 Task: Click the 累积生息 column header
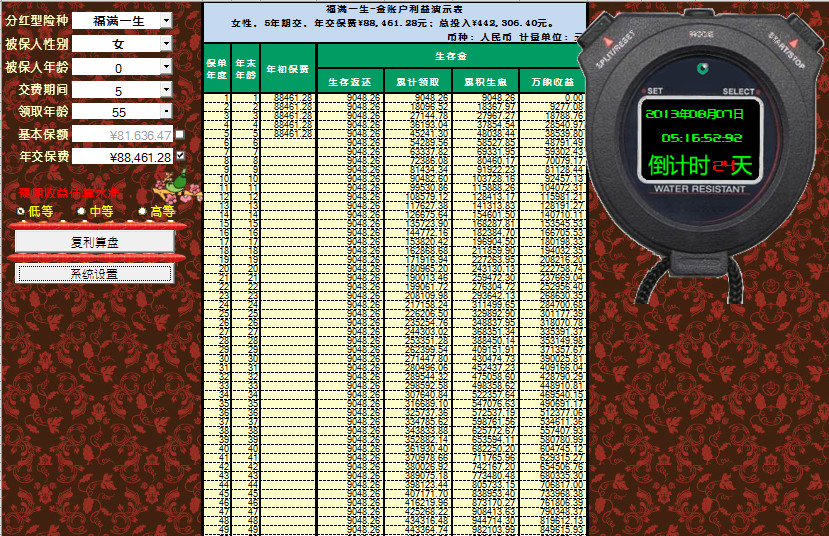[485, 82]
